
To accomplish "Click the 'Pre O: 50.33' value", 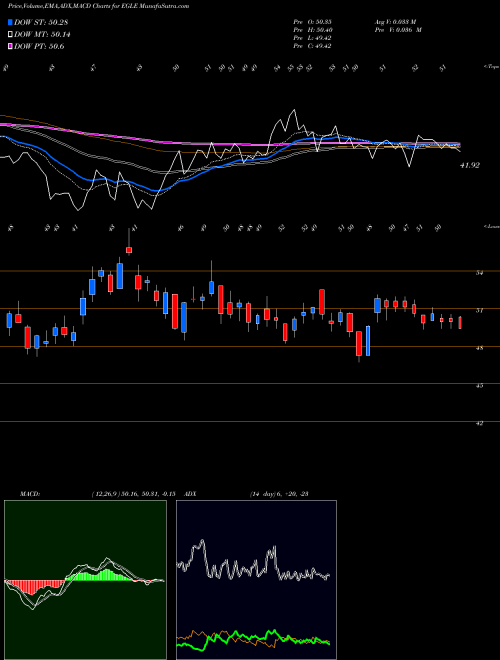I will [312, 22].
